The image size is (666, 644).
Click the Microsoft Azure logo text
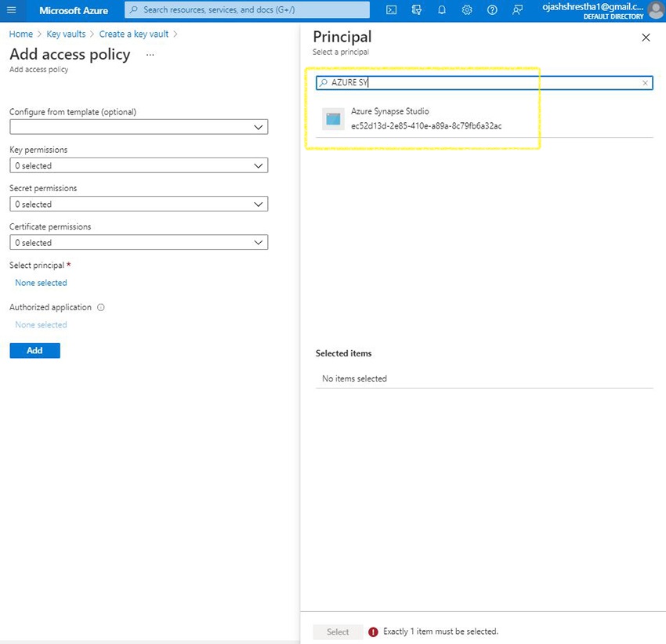[x=74, y=10]
